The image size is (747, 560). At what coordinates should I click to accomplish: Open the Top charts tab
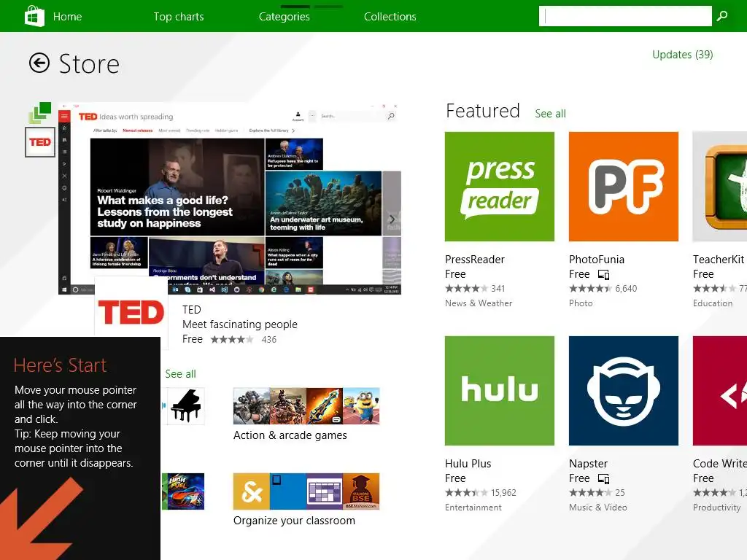[x=179, y=17]
